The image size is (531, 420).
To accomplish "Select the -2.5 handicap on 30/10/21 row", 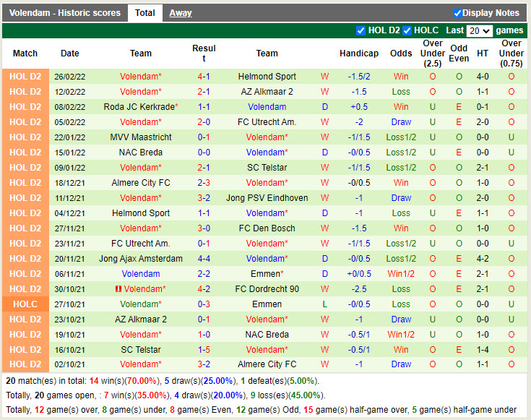I will tap(359, 289).
